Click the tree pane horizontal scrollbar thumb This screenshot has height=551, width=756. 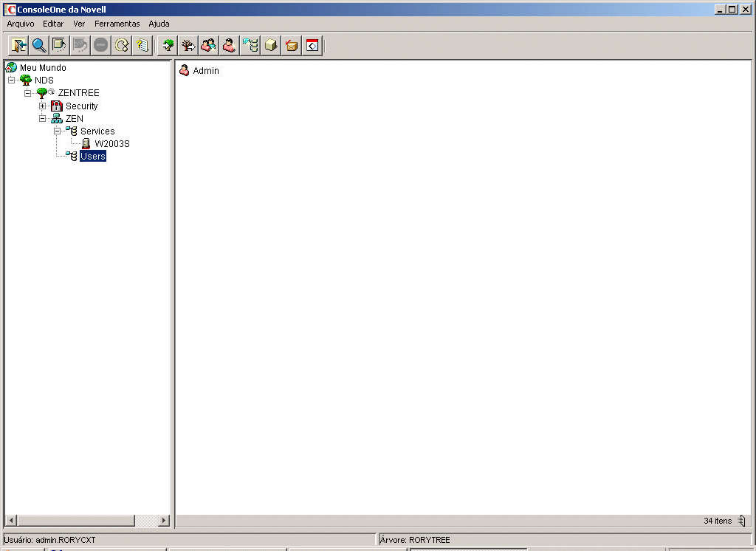click(x=76, y=520)
